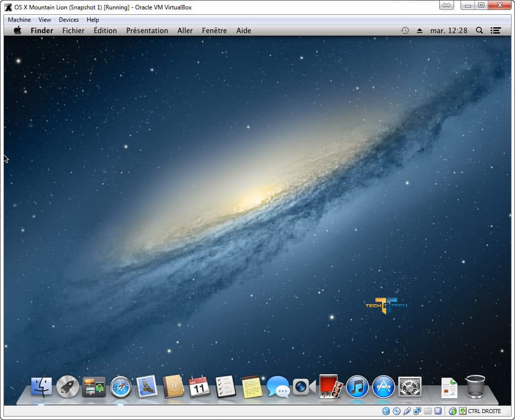The image size is (515, 420).
Task: Open VirtualBox Devices menu
Action: 69,20
